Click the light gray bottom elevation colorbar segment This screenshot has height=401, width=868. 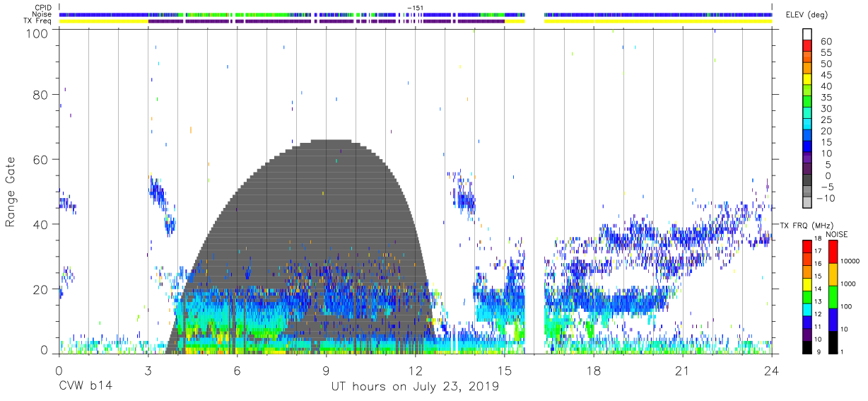(806, 204)
